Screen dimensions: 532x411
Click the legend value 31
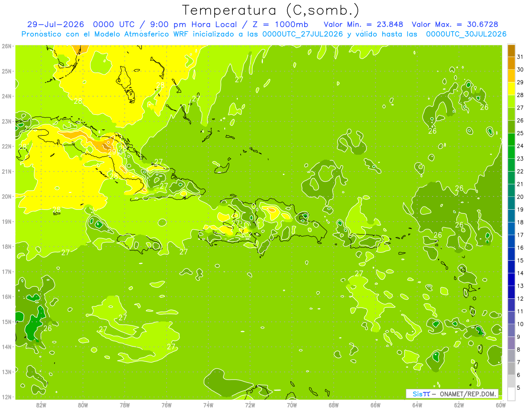[520, 57]
